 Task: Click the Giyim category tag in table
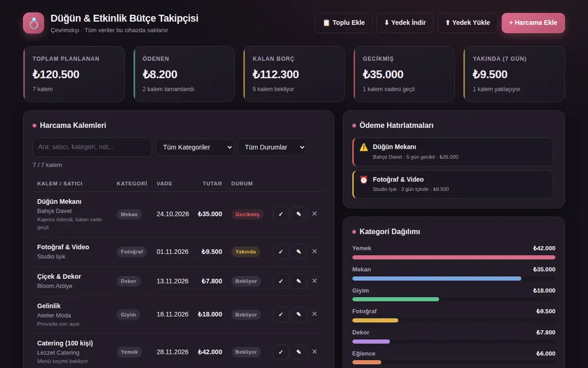(128, 315)
